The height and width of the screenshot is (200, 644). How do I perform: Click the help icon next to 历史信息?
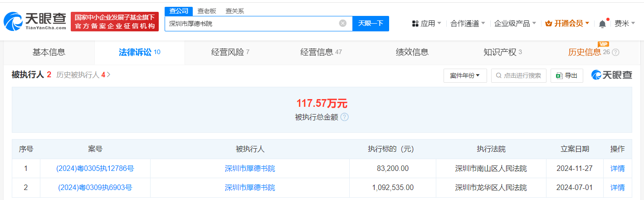pos(615,52)
